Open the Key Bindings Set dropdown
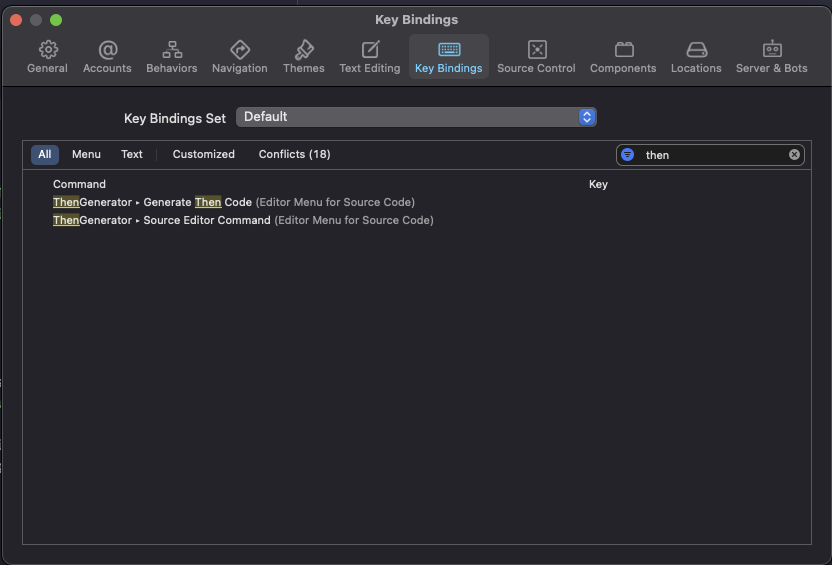This screenshot has width=832, height=565. 416,117
